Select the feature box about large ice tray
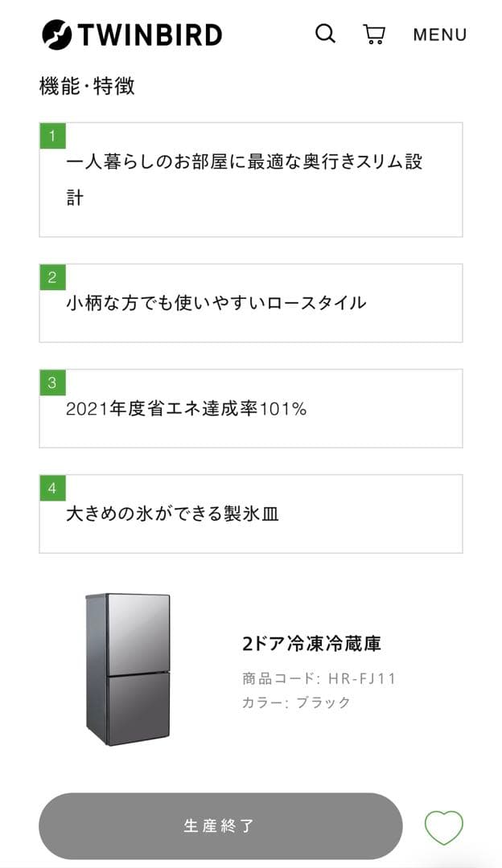 click(x=249, y=514)
